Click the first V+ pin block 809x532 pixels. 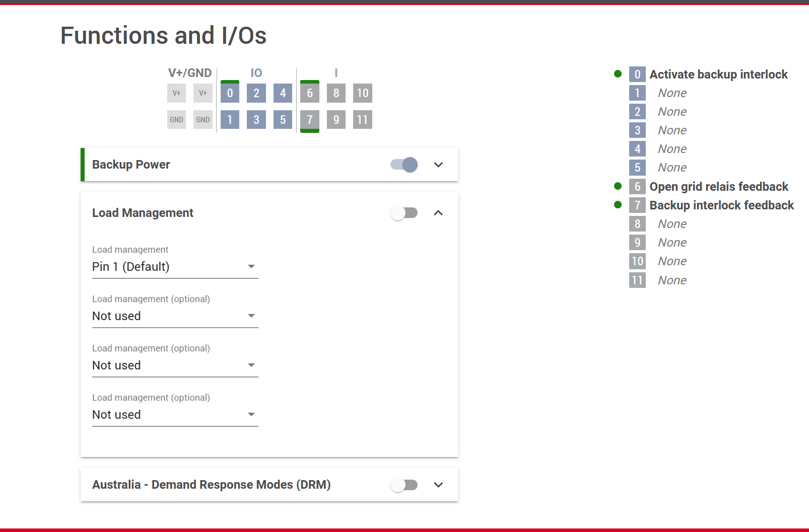coord(176,93)
